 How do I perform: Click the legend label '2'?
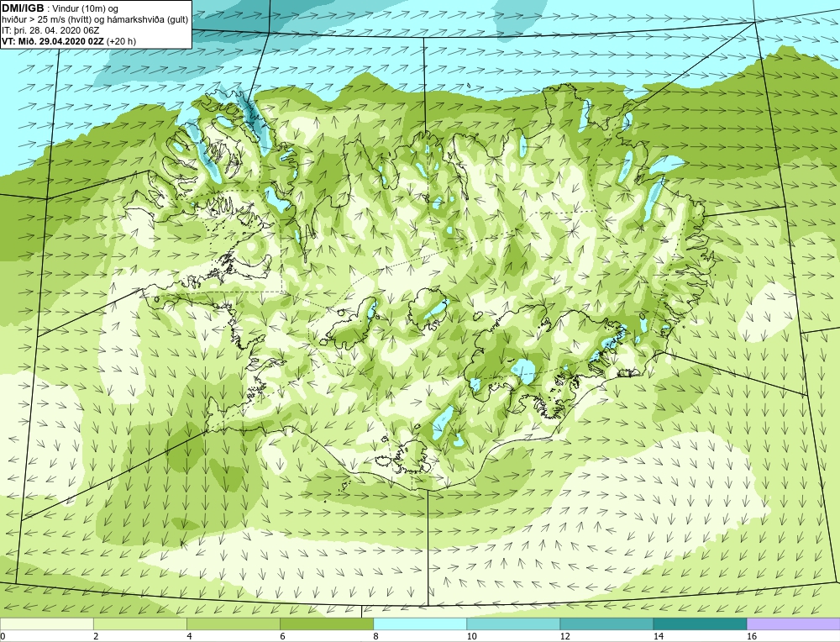[96, 636]
